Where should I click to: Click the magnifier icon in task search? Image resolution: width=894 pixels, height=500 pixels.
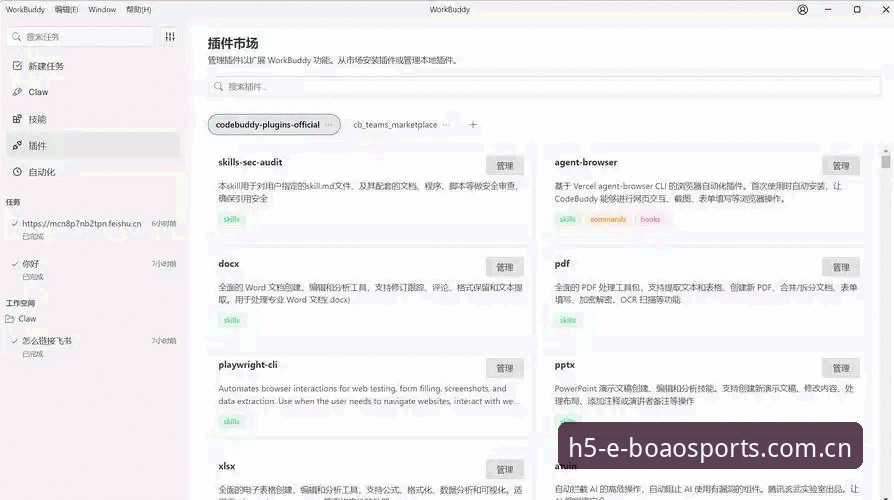tap(17, 36)
